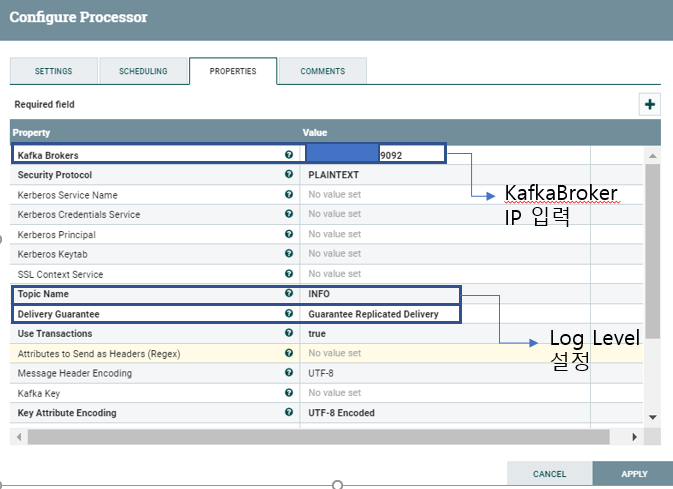The image size is (673, 489).
Task: Show help for Kerberos Service Name
Action: pos(289,194)
